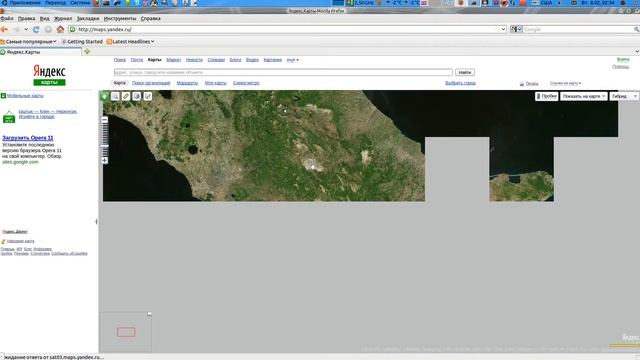
Task: Click the green shopping bag ad icon
Action: pyautogui.click(x=9, y=117)
